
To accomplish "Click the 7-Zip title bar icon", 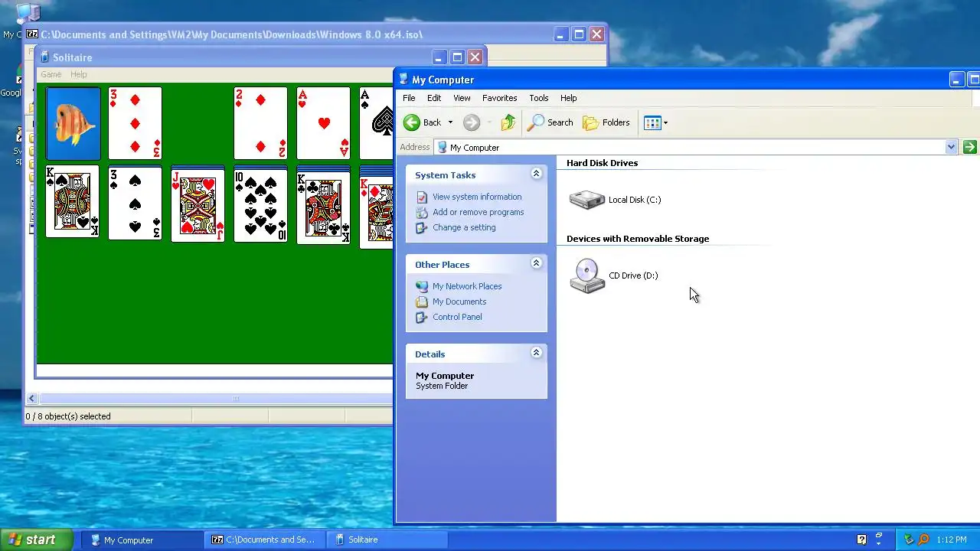I will 32,34.
